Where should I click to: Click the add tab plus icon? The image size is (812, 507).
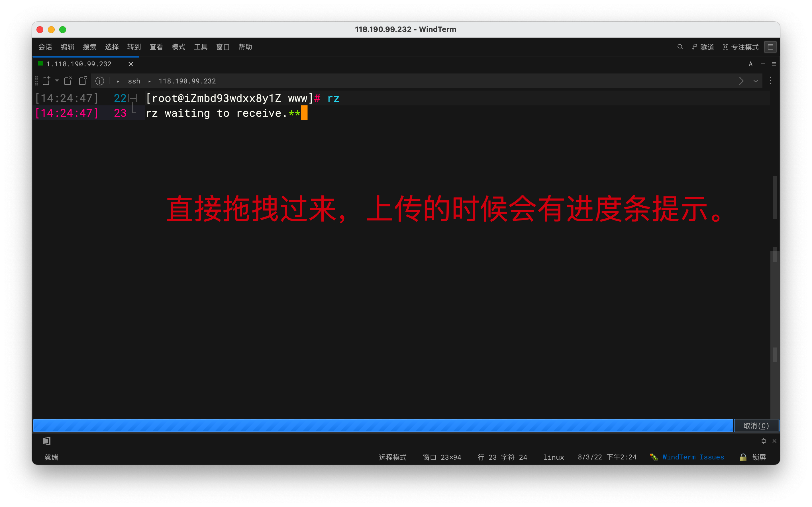[763, 64]
